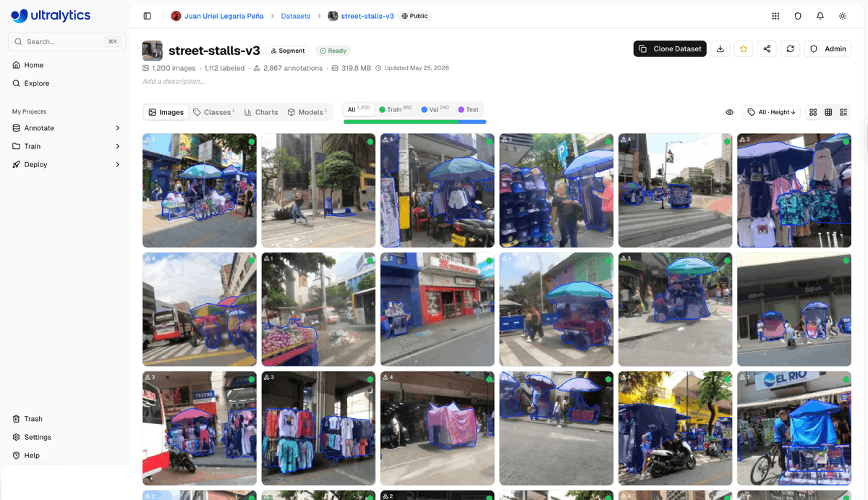Click the share dataset icon
Screen dimensions: 868x500
[767, 48]
